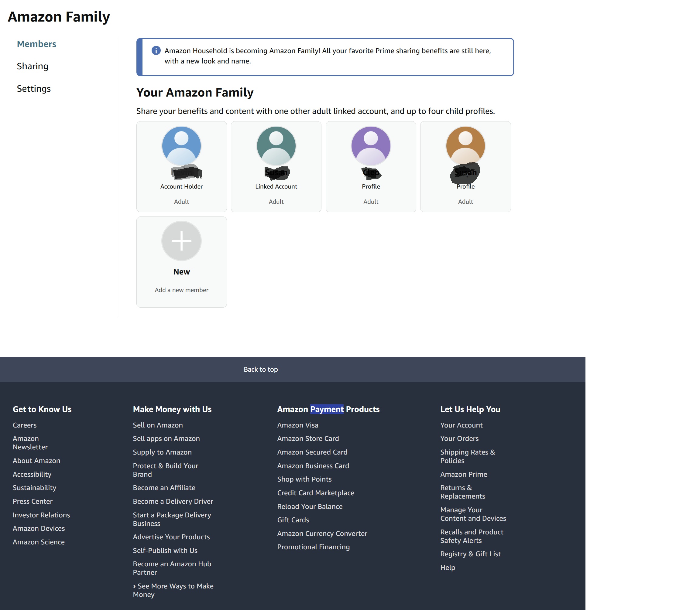Open Manage Your Content and Devices
Image resolution: width=700 pixels, height=610 pixels.
click(x=473, y=514)
